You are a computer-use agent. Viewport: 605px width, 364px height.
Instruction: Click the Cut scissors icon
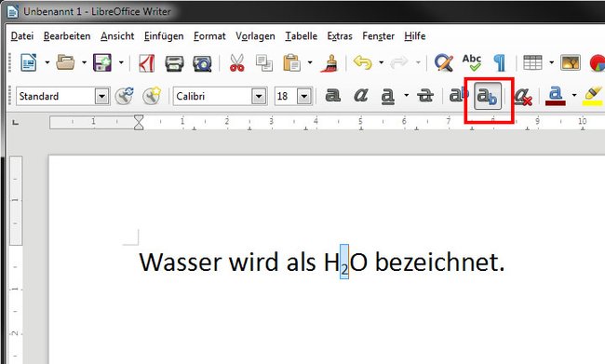click(x=236, y=63)
